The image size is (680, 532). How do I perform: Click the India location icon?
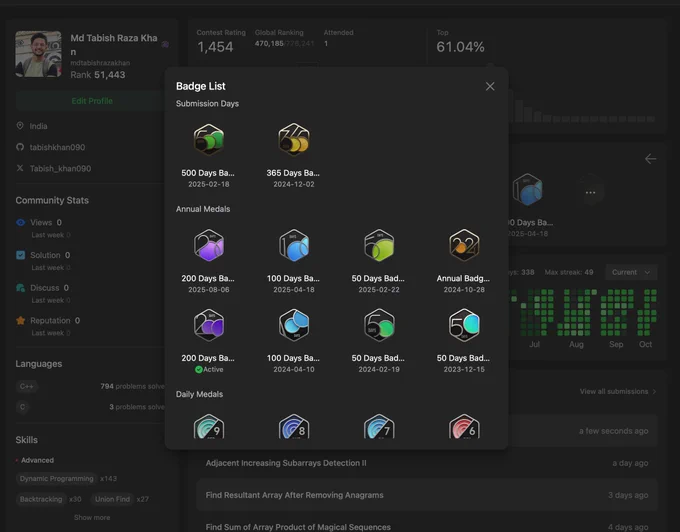point(20,126)
